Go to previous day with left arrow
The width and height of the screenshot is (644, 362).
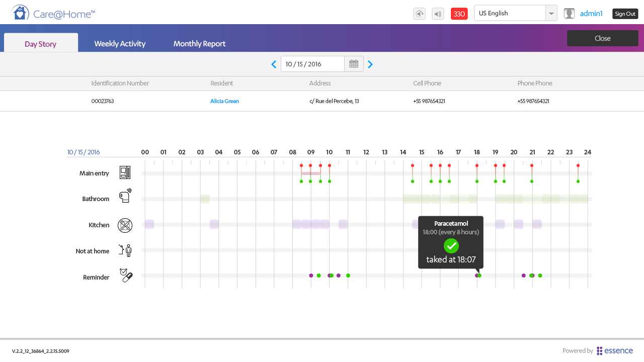(274, 64)
